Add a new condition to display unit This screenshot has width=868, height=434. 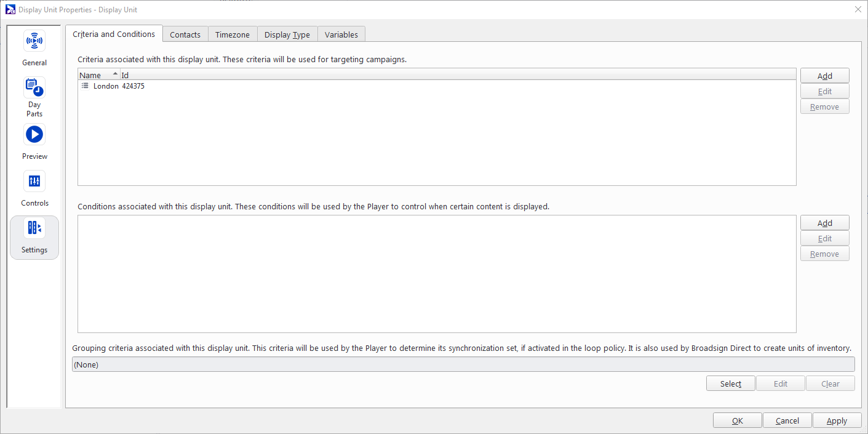(824, 223)
